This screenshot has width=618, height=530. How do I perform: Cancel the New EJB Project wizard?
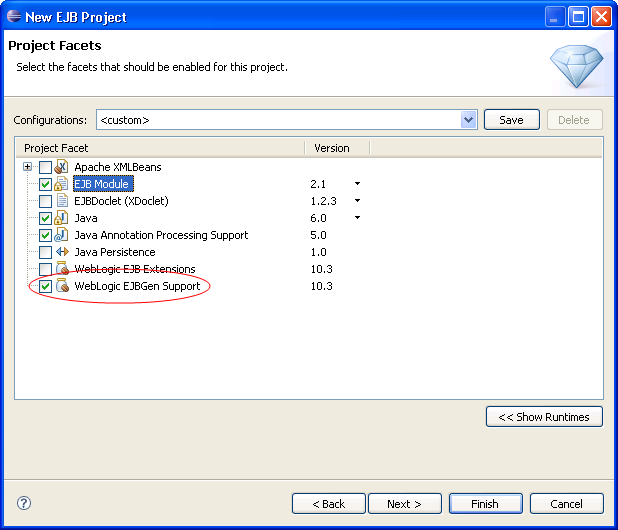pyautogui.click(x=566, y=504)
